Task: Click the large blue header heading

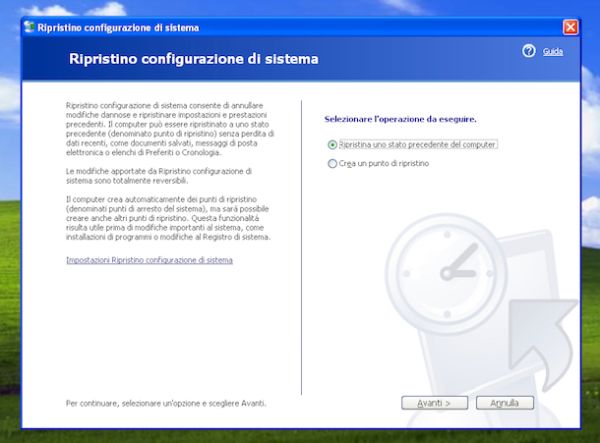Action: point(193,59)
